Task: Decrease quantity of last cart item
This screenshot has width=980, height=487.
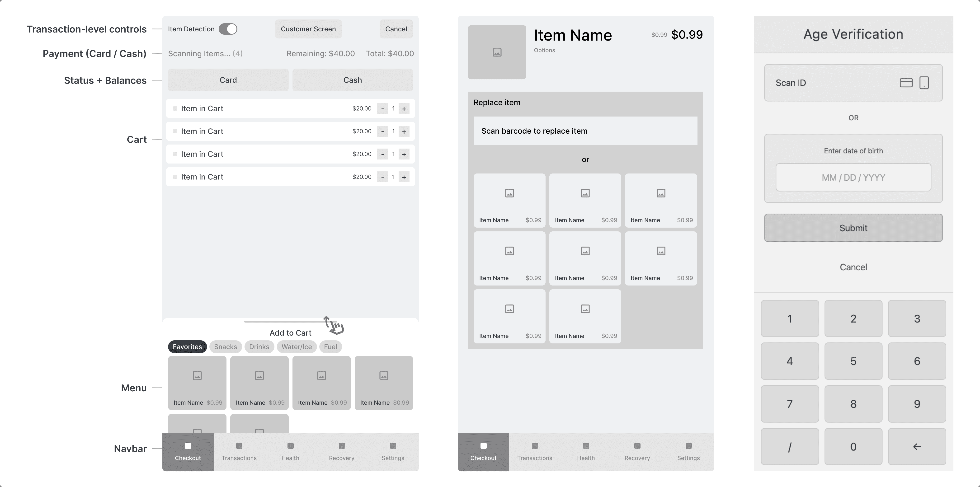Action: click(382, 177)
